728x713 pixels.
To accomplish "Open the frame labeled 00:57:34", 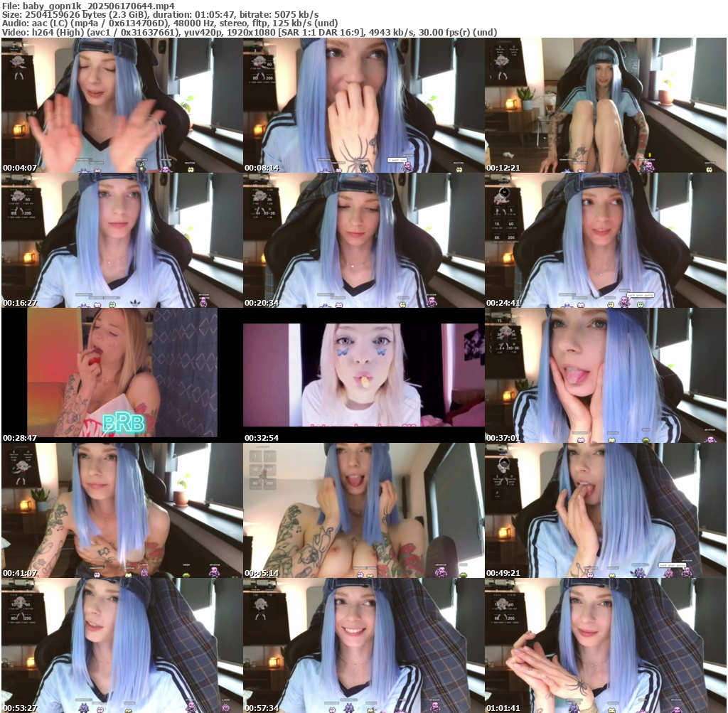I will [363, 645].
